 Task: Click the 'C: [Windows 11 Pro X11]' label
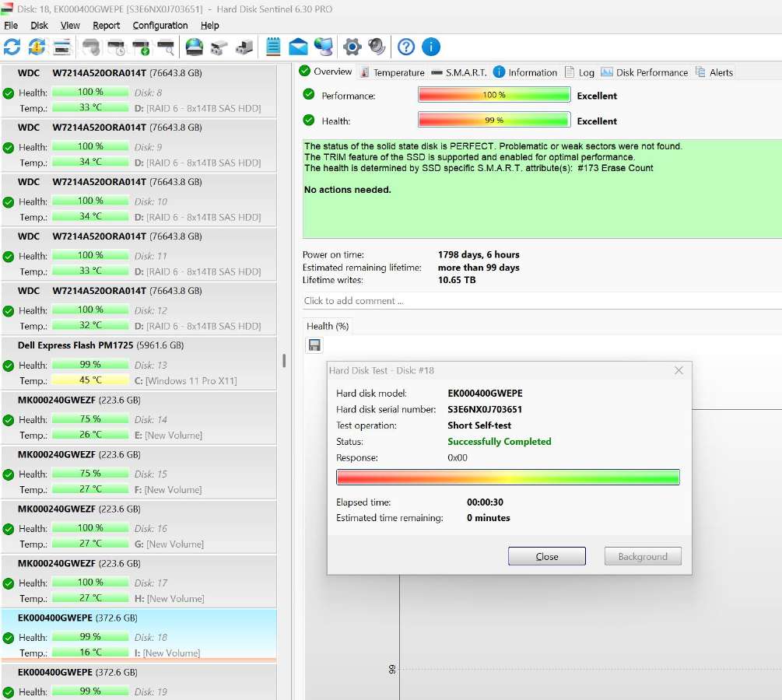pyautogui.click(x=185, y=381)
